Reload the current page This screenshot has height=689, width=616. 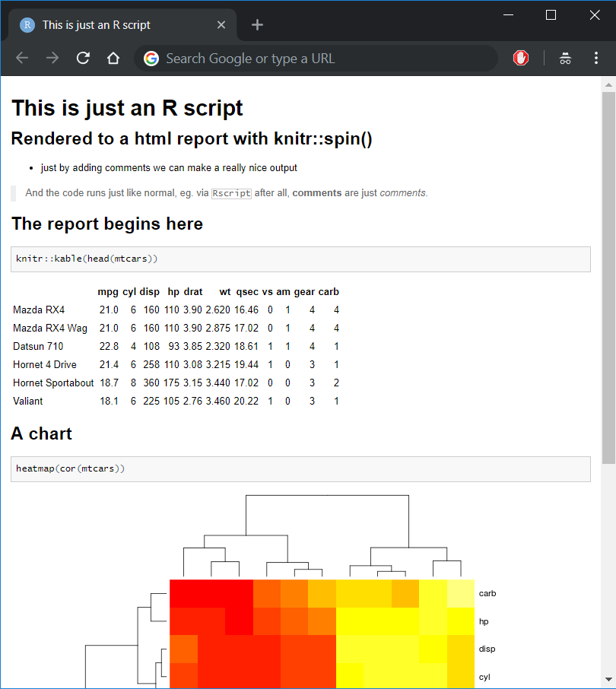point(83,58)
